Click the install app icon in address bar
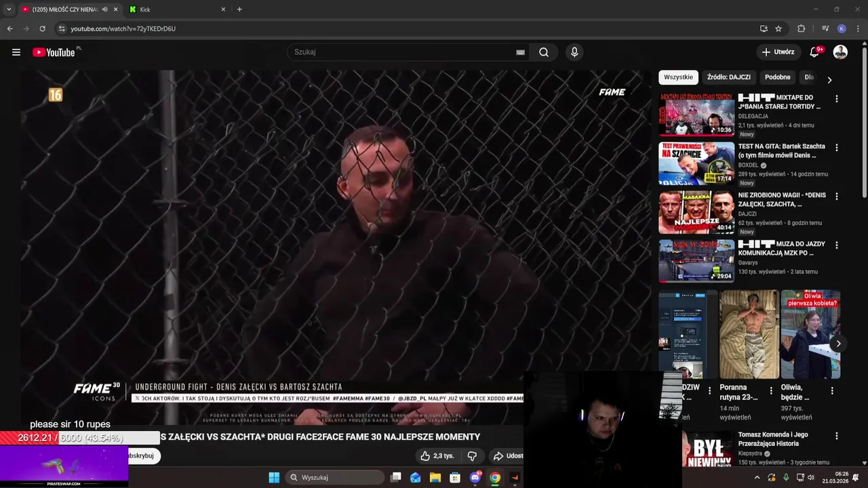Image resolution: width=868 pixels, height=488 pixels. click(x=764, y=28)
